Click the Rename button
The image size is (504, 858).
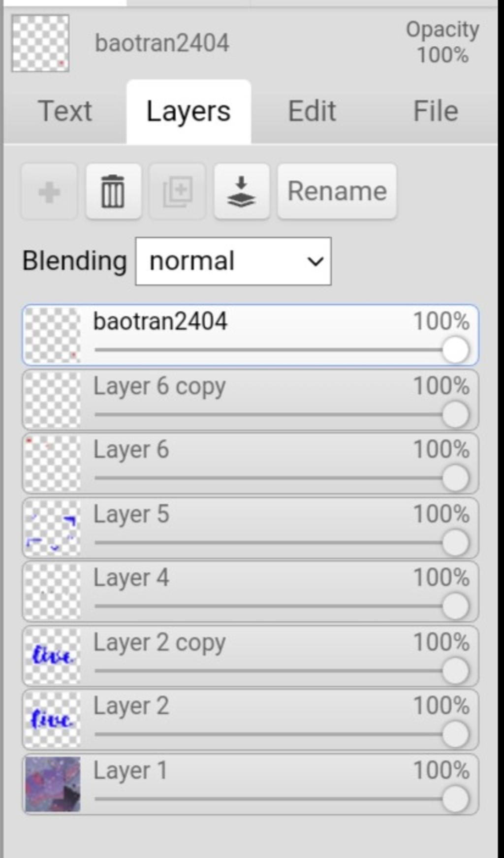[337, 191]
